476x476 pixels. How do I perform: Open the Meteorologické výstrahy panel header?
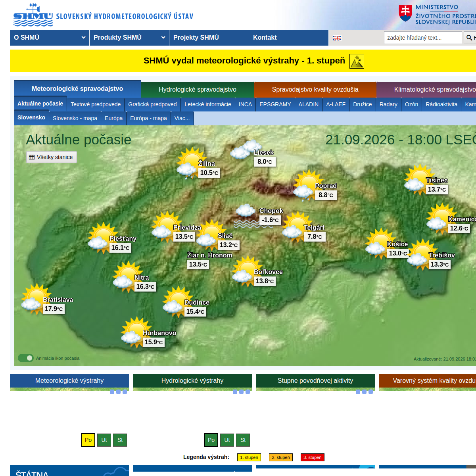click(x=69, y=381)
